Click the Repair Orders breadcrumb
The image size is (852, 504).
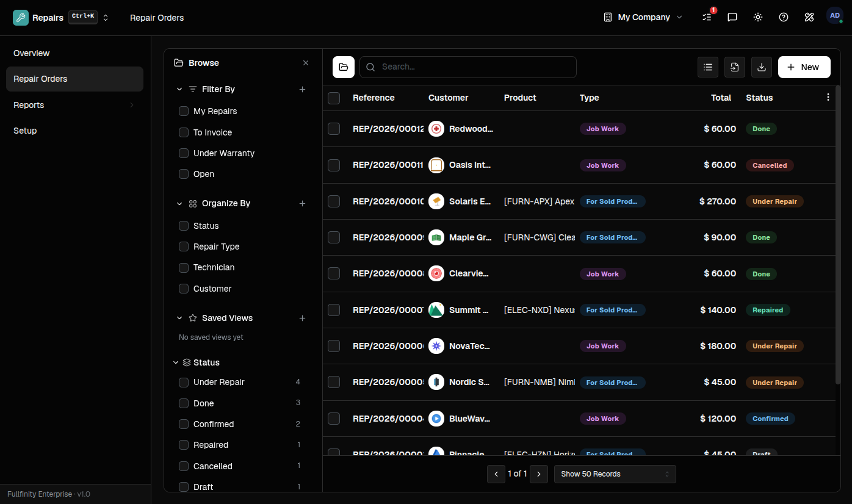[x=157, y=18]
